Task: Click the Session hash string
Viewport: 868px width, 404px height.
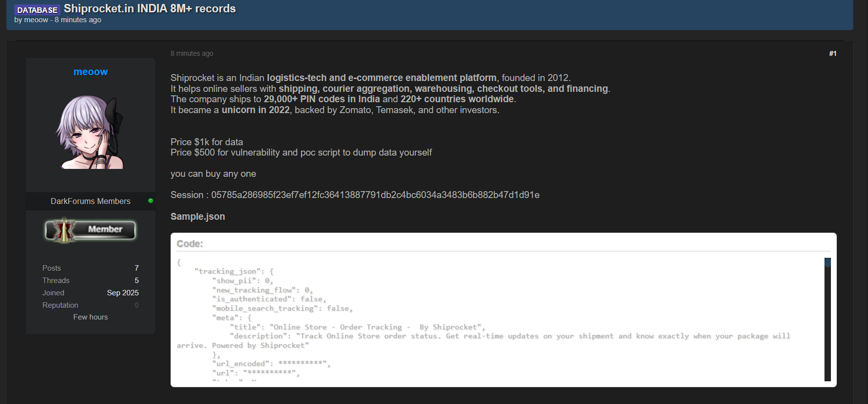Action: (375, 195)
